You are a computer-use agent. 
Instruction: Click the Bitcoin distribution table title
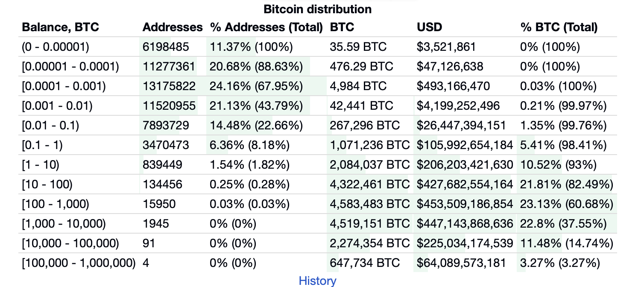click(317, 9)
